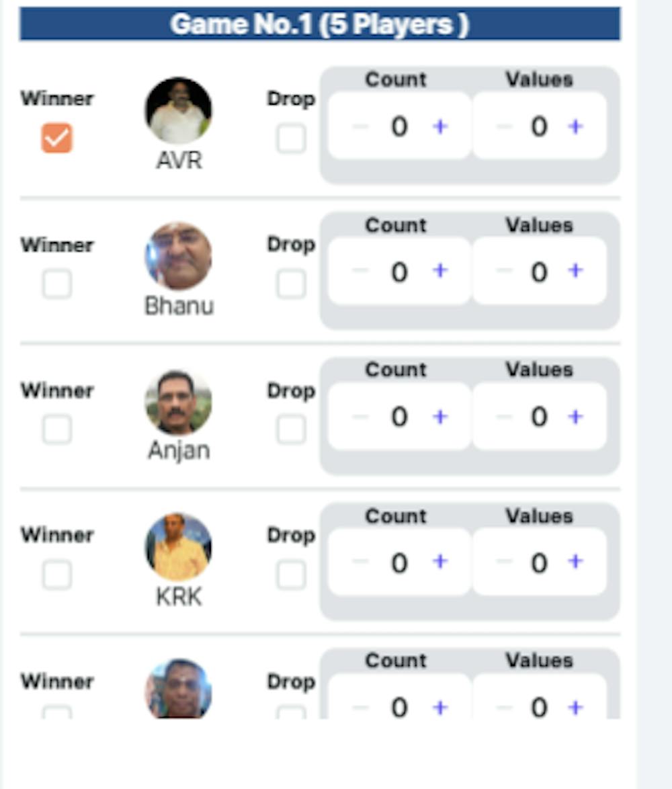Click the plus for Anjan's Count
This screenshot has height=789, width=672.
click(440, 417)
